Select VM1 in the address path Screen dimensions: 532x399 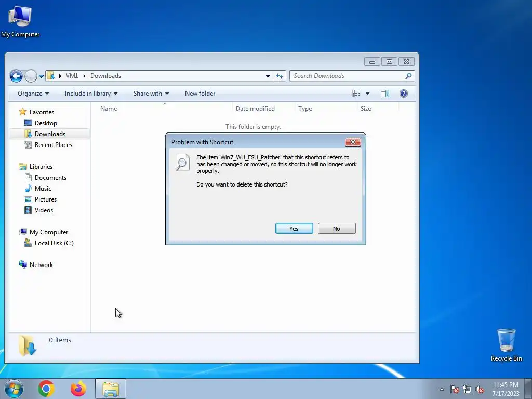[72, 76]
